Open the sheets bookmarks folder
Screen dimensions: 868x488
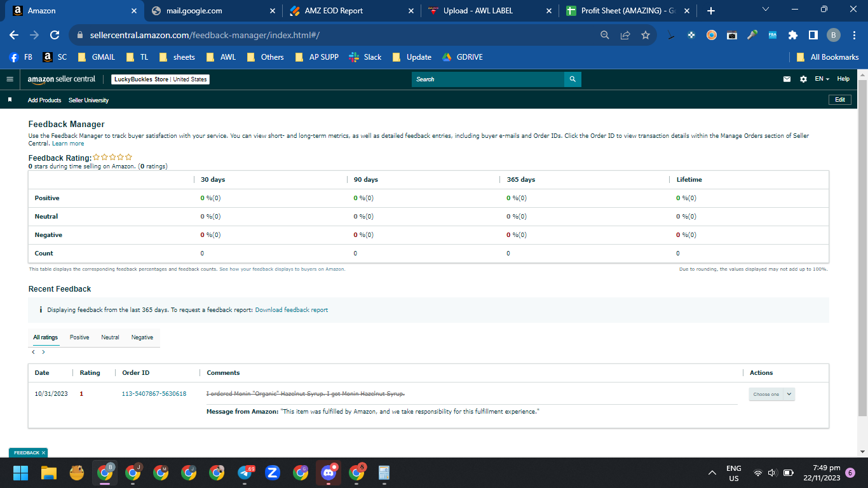tap(177, 57)
